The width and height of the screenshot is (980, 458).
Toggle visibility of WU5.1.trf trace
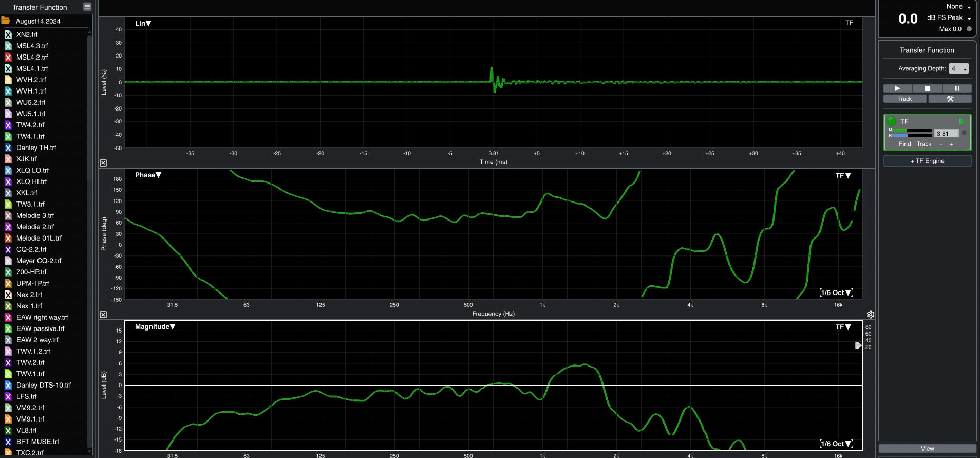[x=8, y=114]
